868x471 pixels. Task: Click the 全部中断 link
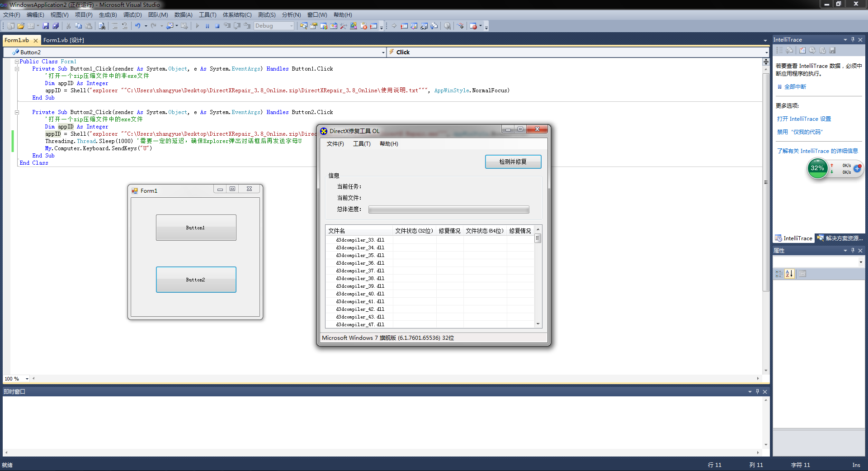click(795, 86)
